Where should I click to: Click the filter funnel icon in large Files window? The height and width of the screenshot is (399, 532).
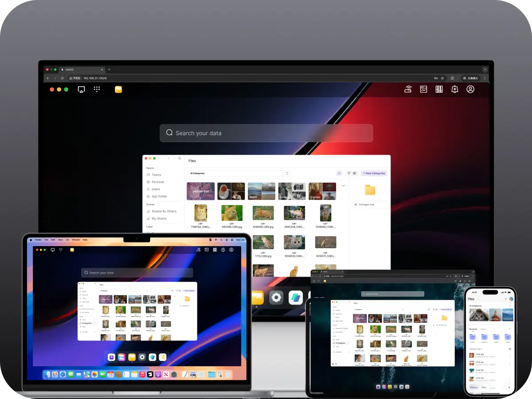(348, 173)
